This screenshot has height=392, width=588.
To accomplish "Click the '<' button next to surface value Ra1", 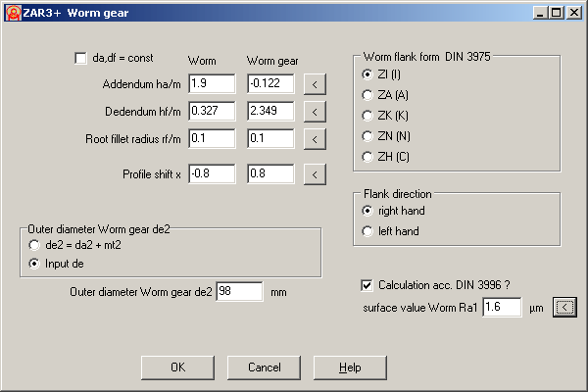I will click(564, 308).
